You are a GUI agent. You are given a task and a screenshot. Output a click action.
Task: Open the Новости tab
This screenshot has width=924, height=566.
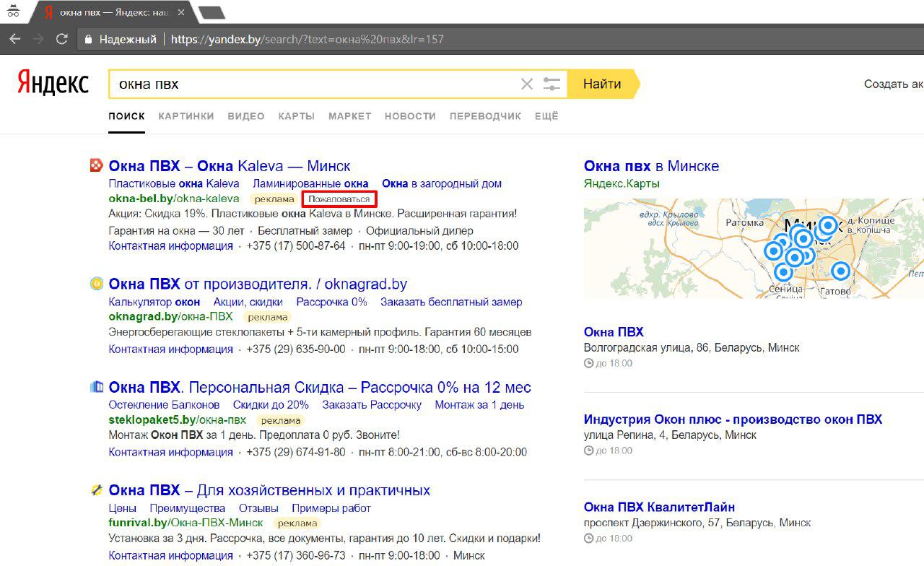[x=410, y=116]
